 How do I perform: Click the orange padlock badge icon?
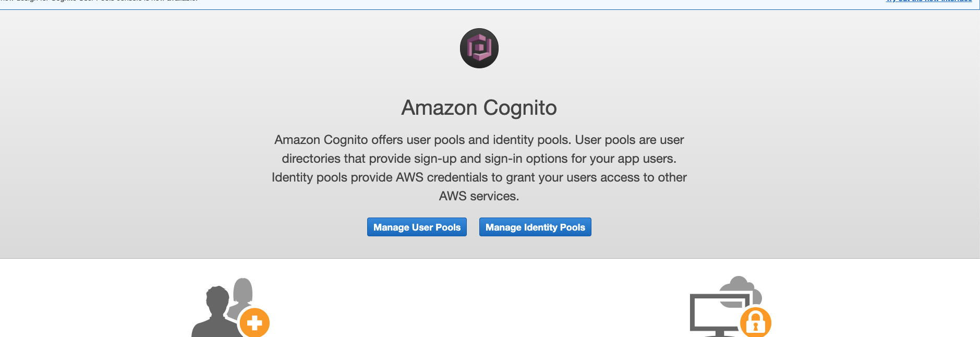point(755,323)
